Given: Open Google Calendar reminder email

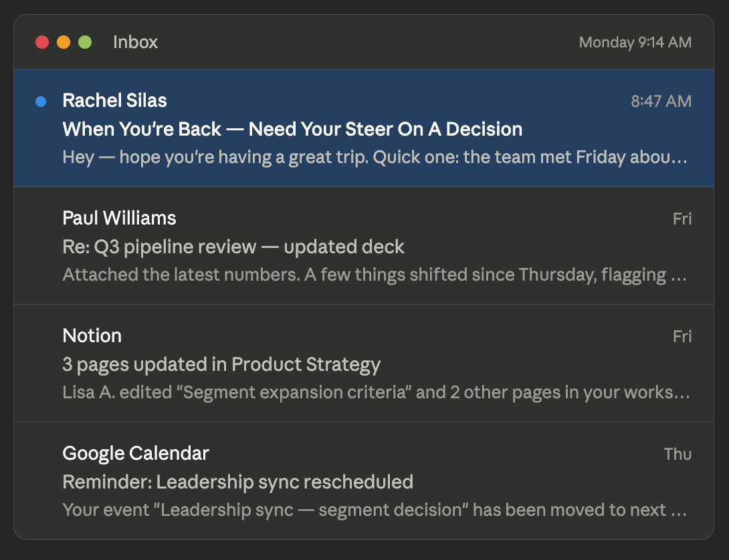Looking at the screenshot, I should [136, 453].
